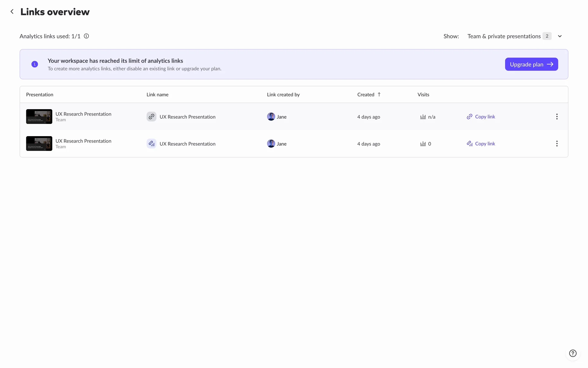The width and height of the screenshot is (588, 368).
Task: Click the purple info icon in banner
Action: (x=35, y=64)
